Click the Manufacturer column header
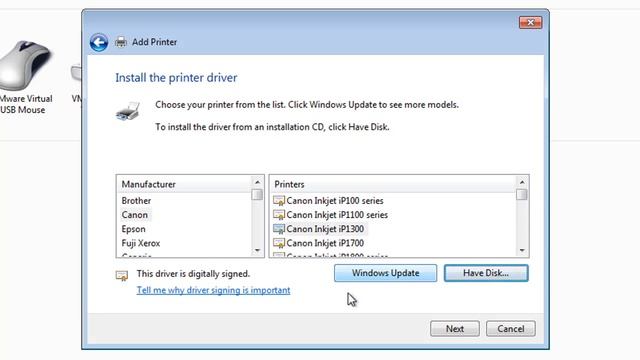 pos(184,184)
